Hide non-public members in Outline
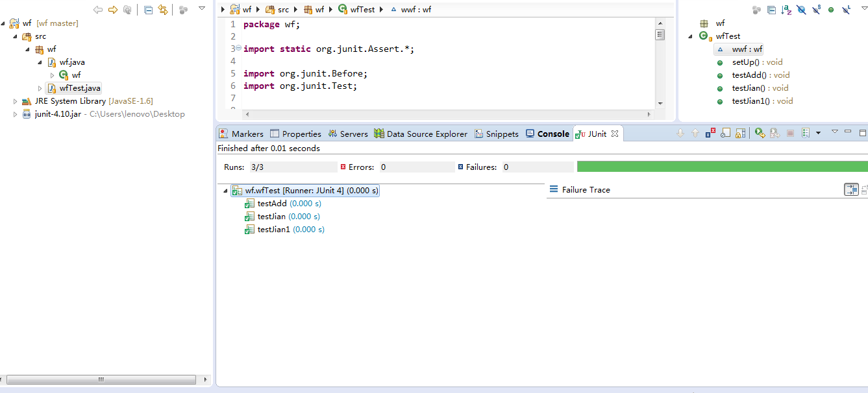Image resolution: width=868 pixels, height=393 pixels. [x=831, y=10]
